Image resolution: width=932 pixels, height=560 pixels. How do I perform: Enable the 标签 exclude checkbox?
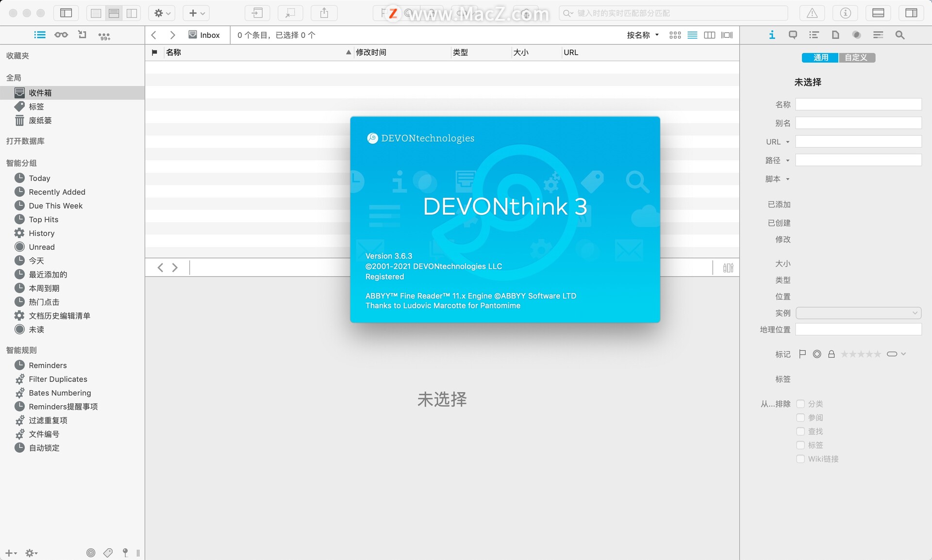point(800,445)
